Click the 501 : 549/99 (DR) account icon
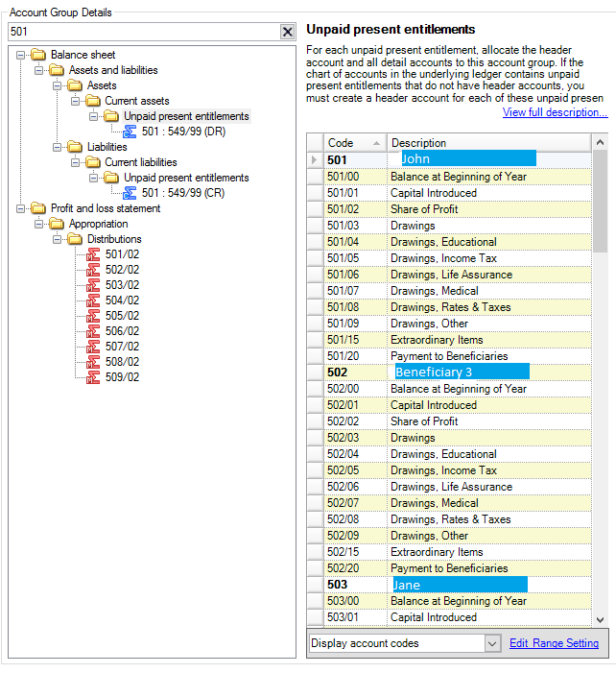Screen dimensions: 616x673 click(x=130, y=132)
